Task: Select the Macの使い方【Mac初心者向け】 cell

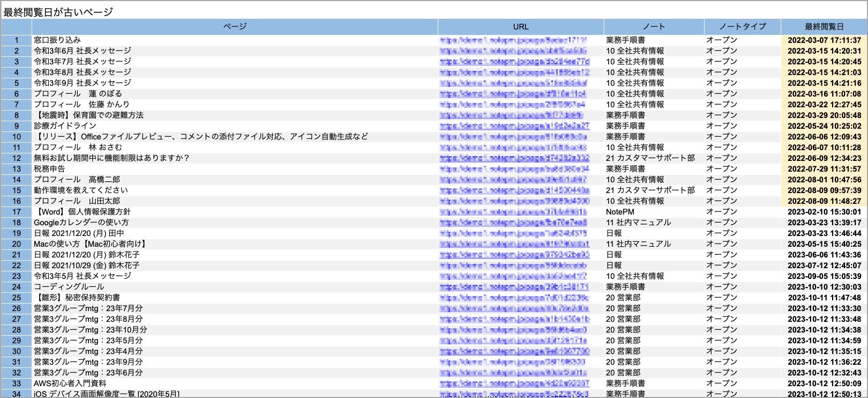Action: pos(91,244)
